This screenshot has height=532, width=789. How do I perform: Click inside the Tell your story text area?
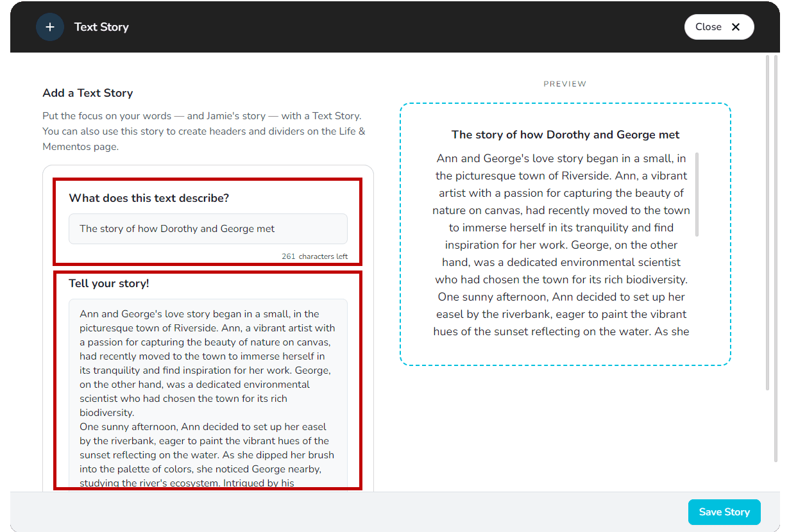click(208, 391)
